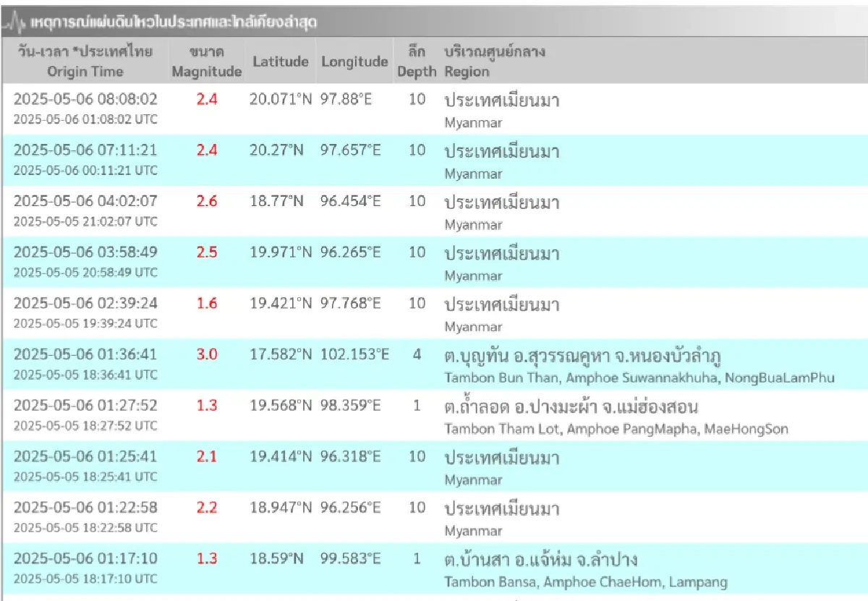Click the UTC time 2025-05-05 18:36:41
This screenshot has width=868, height=601.
click(85, 375)
